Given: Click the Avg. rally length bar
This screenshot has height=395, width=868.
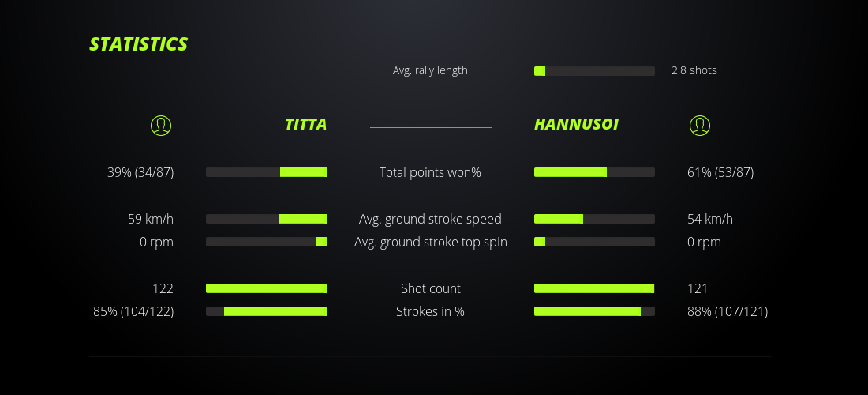Looking at the screenshot, I should [594, 71].
